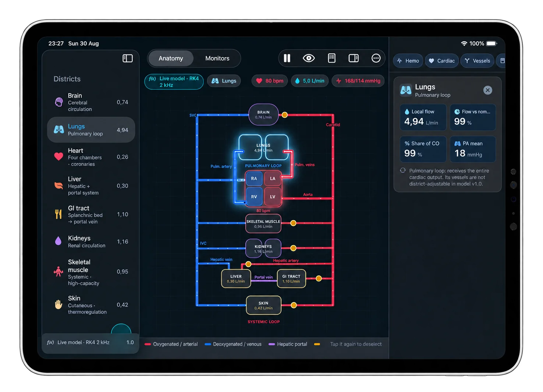
Task: Choose the Skin hand icon in sidebar
Action: [58, 305]
